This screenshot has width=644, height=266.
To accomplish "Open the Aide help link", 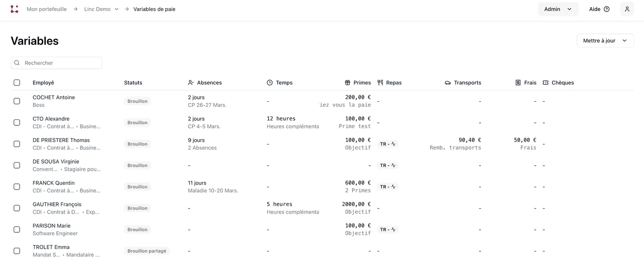I will (599, 9).
